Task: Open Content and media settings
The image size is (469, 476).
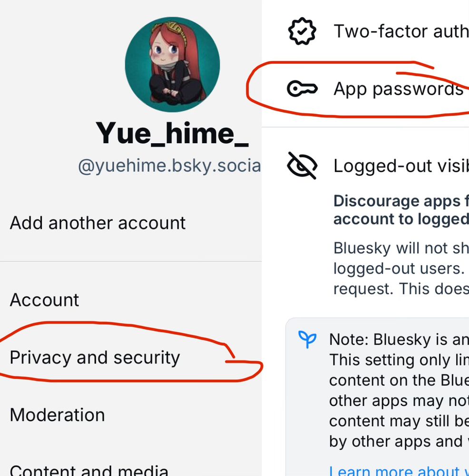Action: [x=89, y=470]
